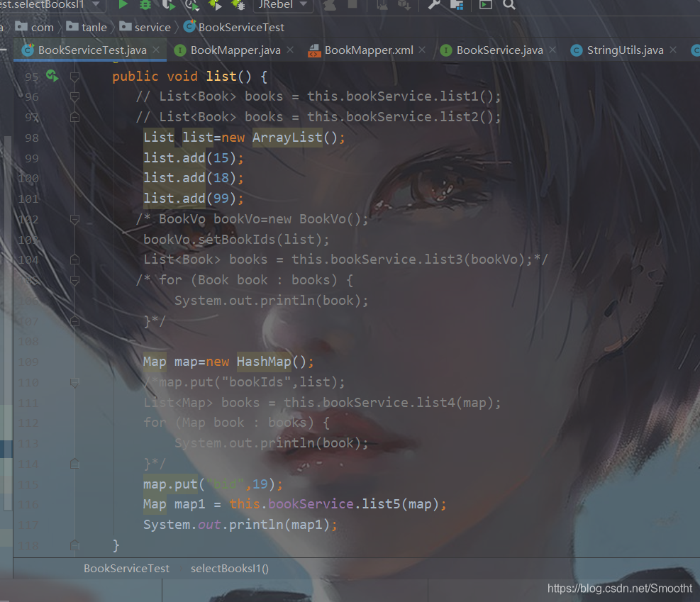Viewport: 700px width, 602px height.
Task: Open Search Everywhere with the magnifier icon
Action: [509, 4]
